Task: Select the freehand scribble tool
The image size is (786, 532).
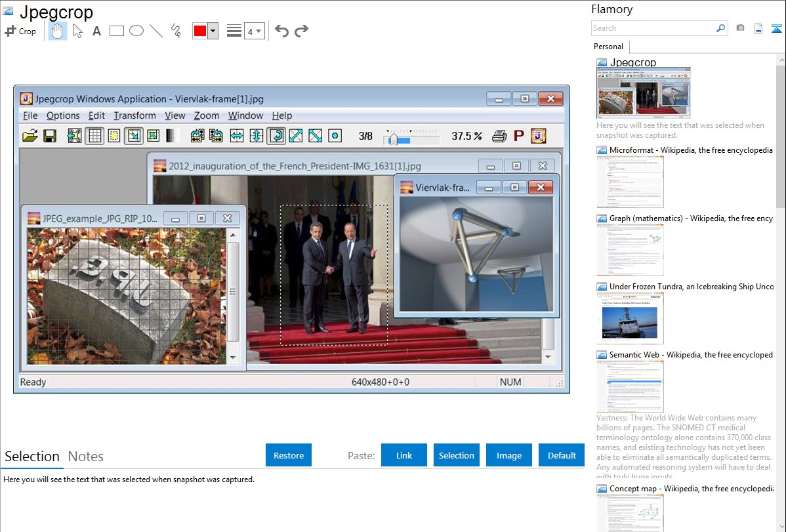Action: [176, 31]
